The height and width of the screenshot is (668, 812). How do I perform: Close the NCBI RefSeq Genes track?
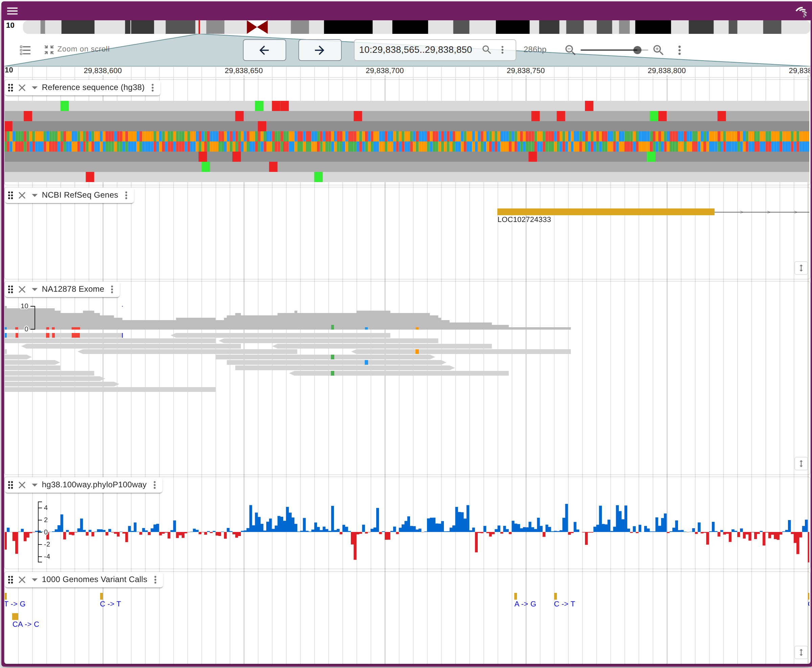22,196
